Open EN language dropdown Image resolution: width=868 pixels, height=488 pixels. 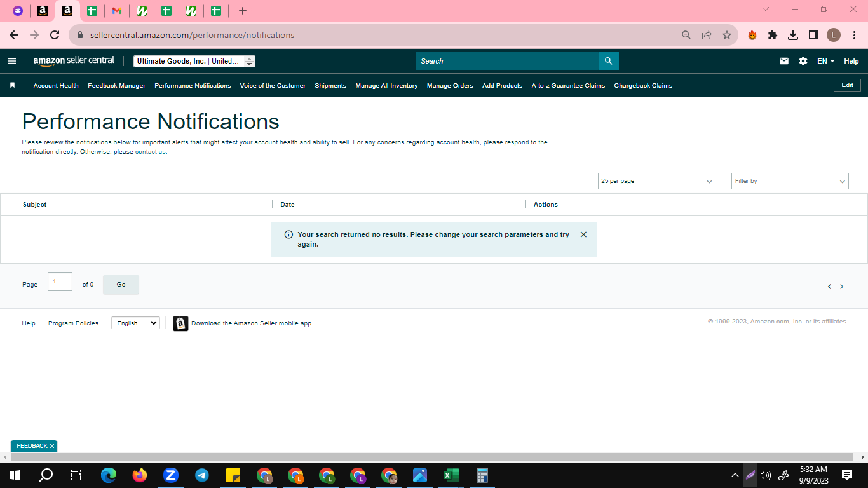tap(825, 61)
